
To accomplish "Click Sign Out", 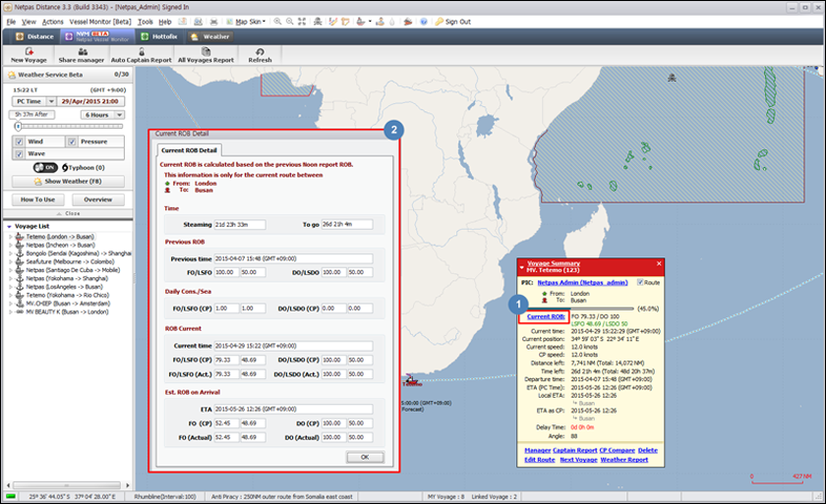I will (458, 22).
